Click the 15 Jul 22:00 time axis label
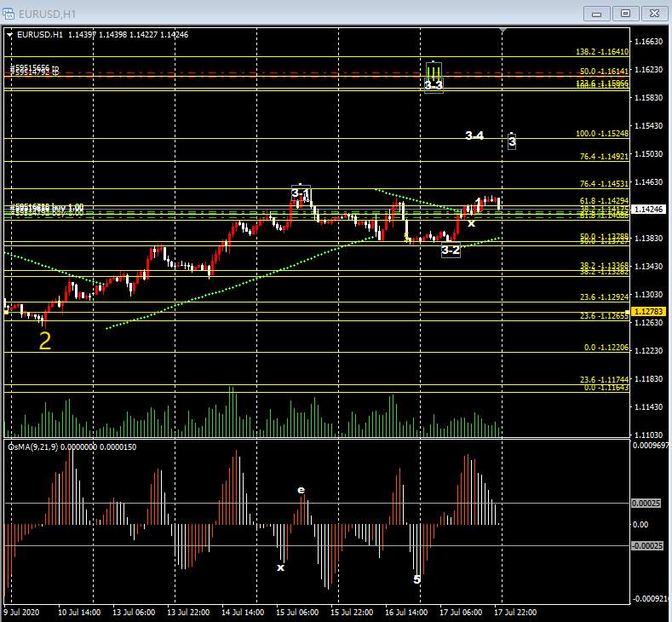Screen dimensions: 672x622 tap(352, 613)
